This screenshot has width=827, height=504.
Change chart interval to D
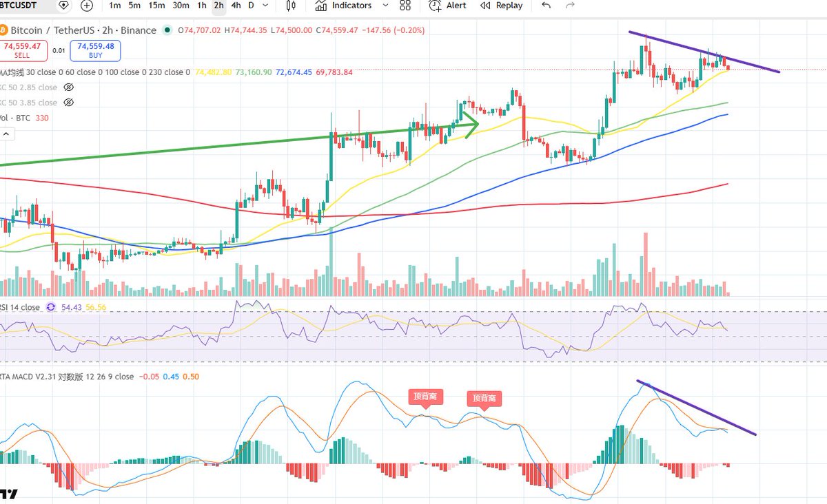click(251, 6)
